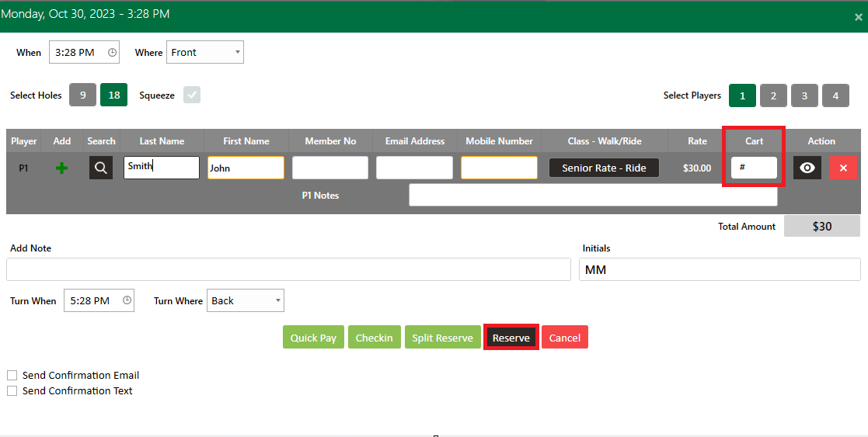Click the Split Reserve button

click(x=442, y=338)
